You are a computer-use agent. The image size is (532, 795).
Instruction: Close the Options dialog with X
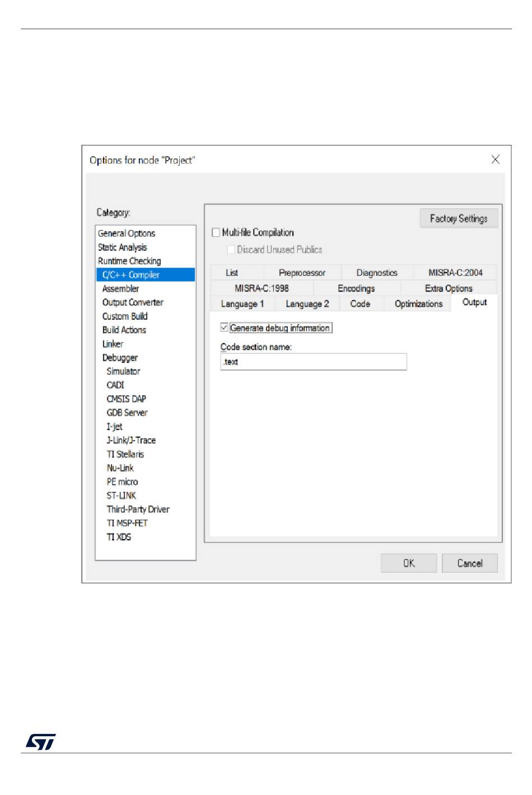tap(495, 160)
